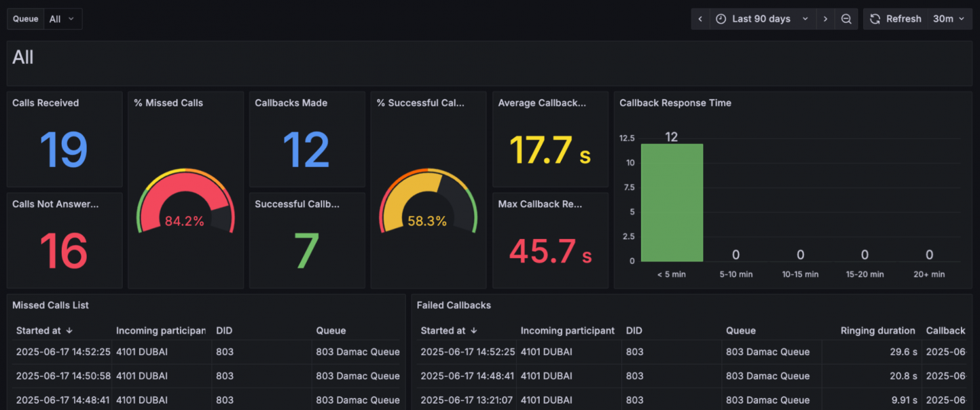This screenshot has width=980, height=410.
Task: Click the 20+ min axis label
Action: pos(929,274)
